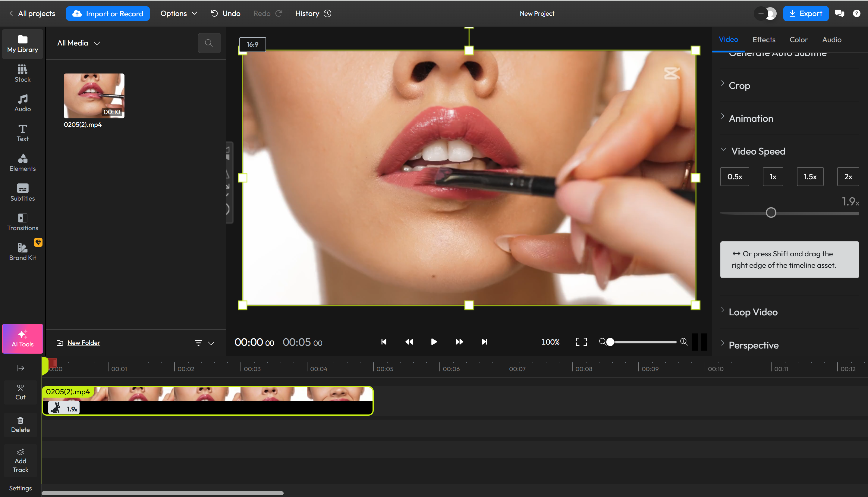
Task: Click the media search icon
Action: [209, 43]
